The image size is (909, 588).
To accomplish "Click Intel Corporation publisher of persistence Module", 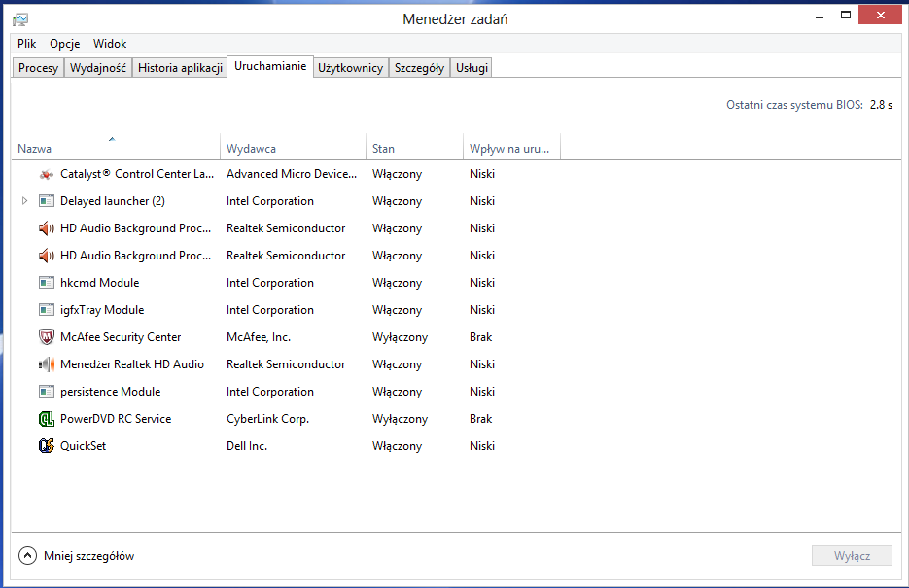I will [x=270, y=392].
